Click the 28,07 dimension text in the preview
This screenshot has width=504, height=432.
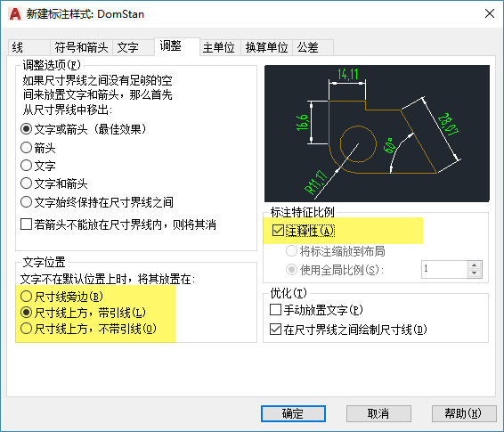448,124
